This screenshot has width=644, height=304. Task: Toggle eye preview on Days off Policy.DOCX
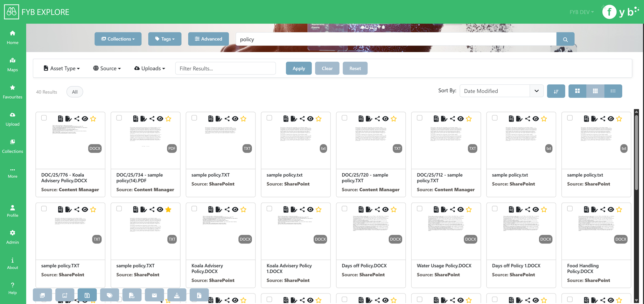click(x=385, y=210)
